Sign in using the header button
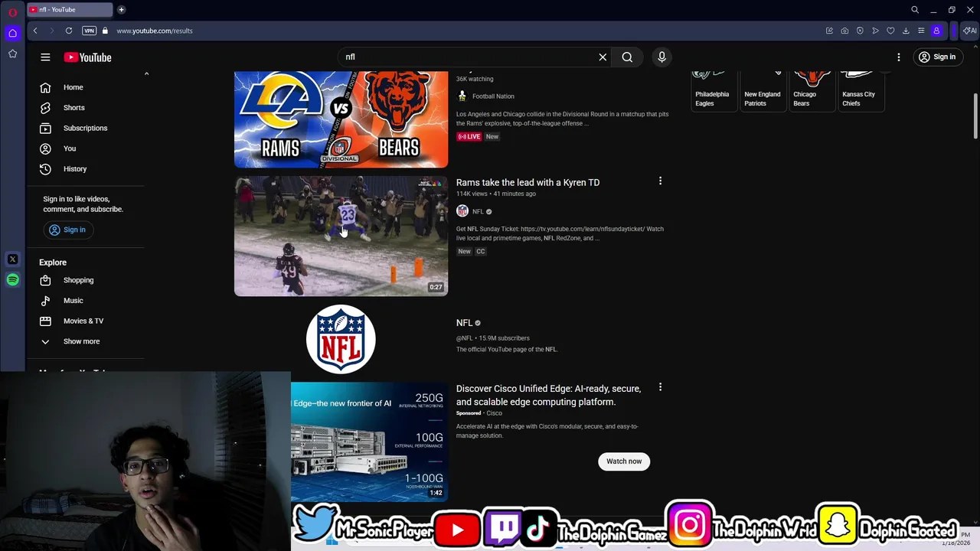The width and height of the screenshot is (980, 551). [937, 57]
